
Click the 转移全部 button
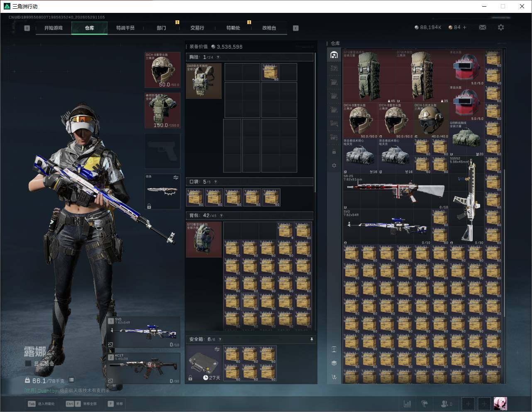tap(81, 404)
